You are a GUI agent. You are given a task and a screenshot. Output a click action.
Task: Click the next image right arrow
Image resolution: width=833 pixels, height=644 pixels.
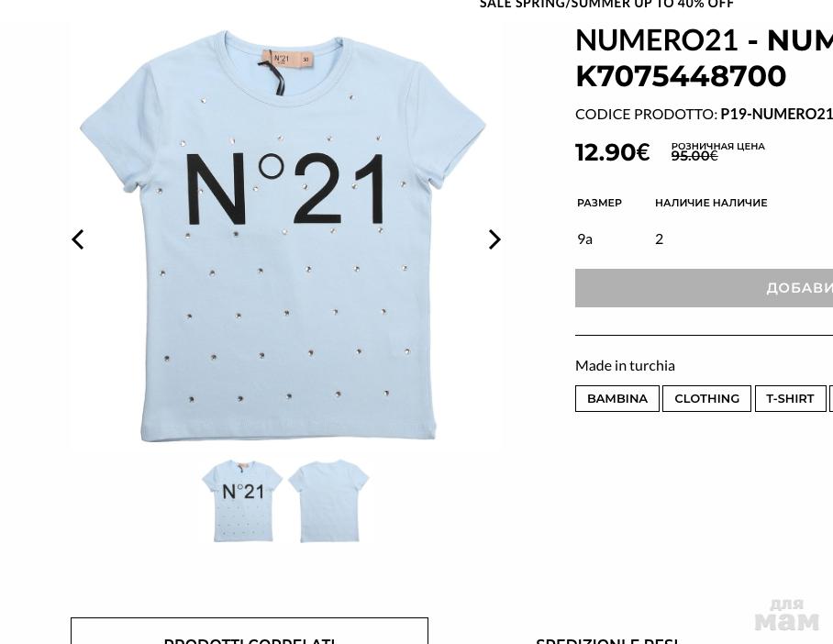point(494,239)
